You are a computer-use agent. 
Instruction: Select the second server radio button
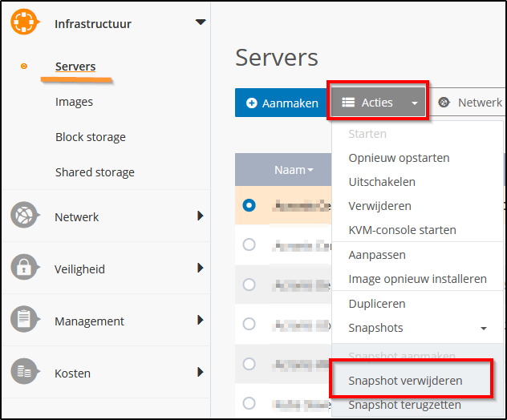pos(249,244)
